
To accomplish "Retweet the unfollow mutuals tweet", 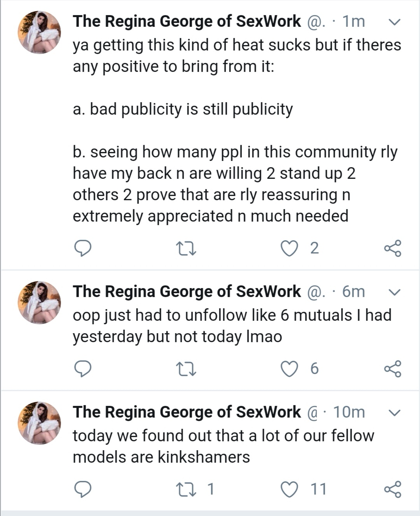I will [x=186, y=369].
